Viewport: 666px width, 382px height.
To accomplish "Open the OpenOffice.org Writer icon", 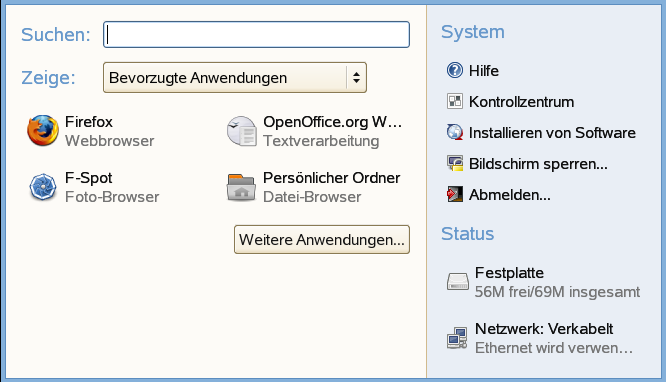I will point(241,131).
